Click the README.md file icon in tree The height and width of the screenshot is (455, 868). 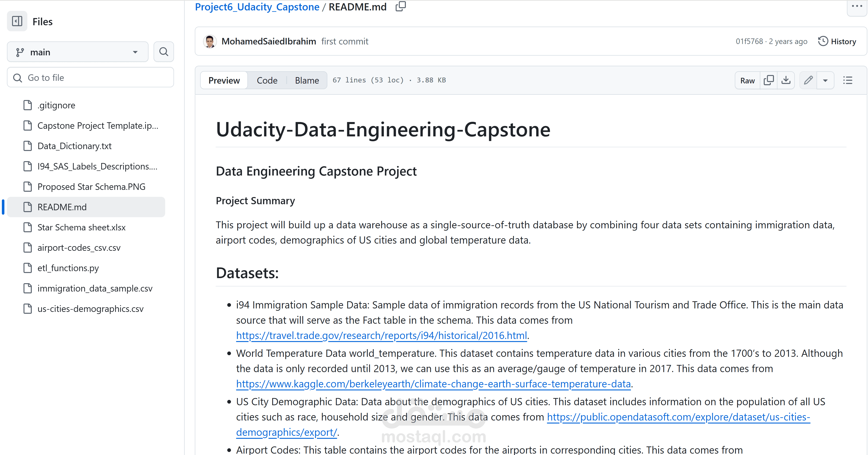(28, 207)
